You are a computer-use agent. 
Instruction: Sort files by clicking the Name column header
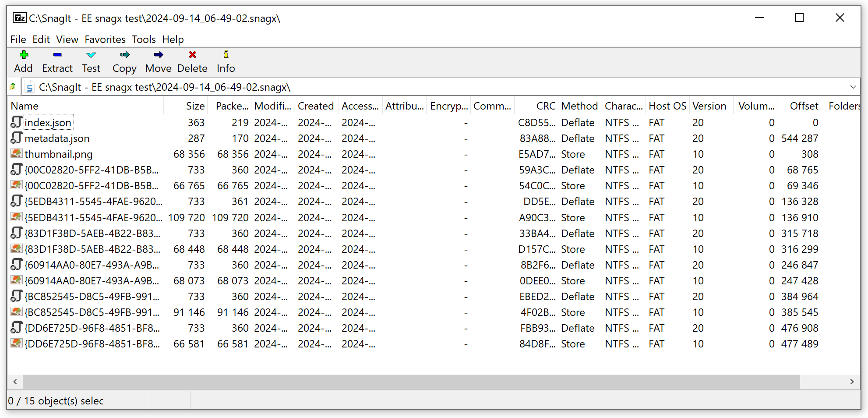click(25, 106)
